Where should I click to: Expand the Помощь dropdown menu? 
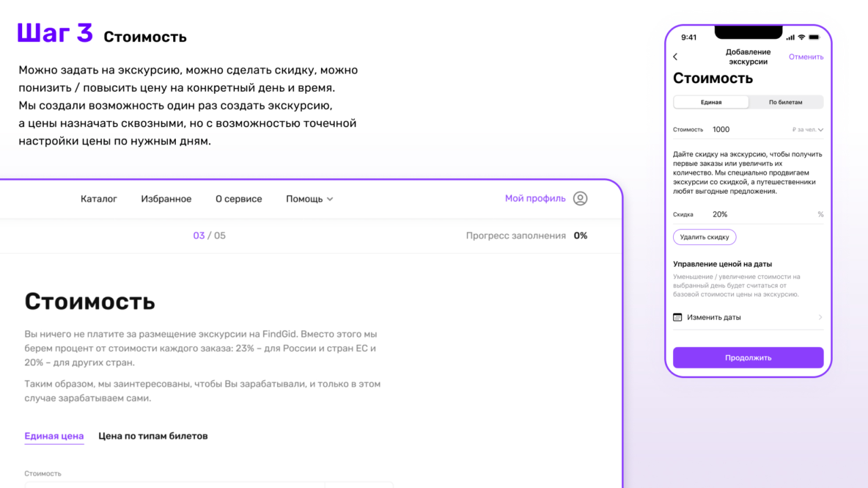pyautogui.click(x=309, y=199)
